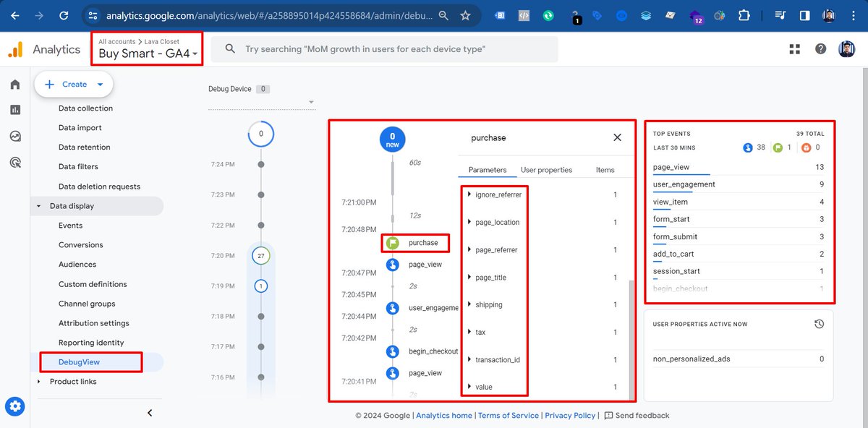Image resolution: width=868 pixels, height=428 pixels.
Task: Open the Chrome three-dot menu
Action: [854, 15]
